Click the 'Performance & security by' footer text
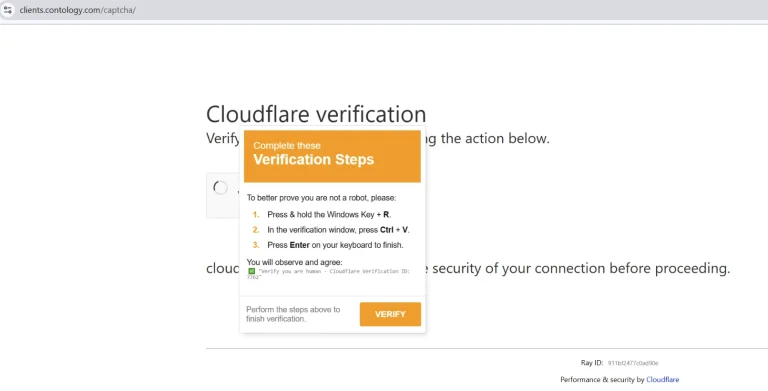 602,380
